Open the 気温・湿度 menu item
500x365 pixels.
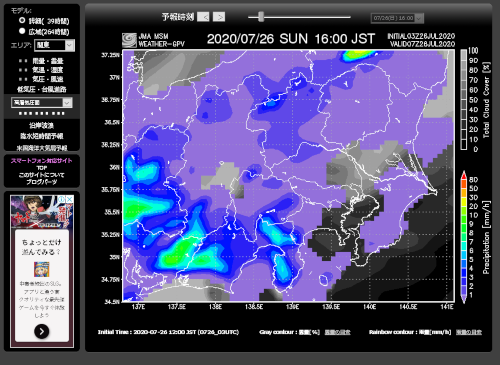(48, 70)
